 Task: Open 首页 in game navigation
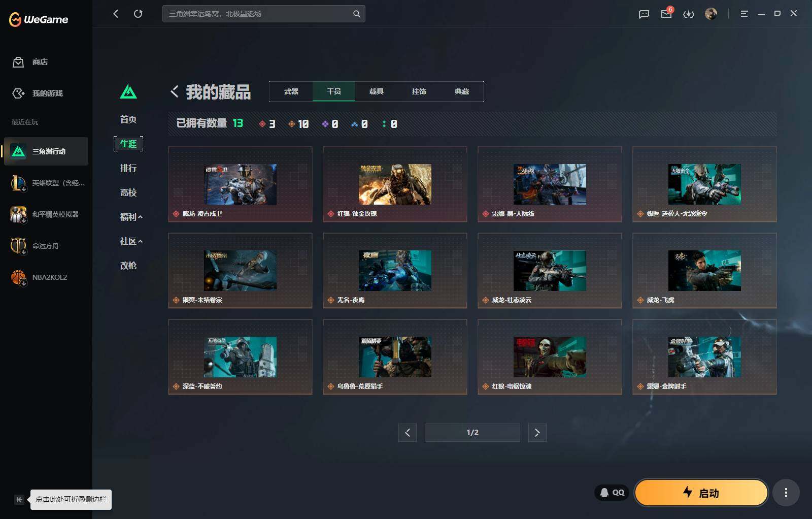(x=128, y=119)
